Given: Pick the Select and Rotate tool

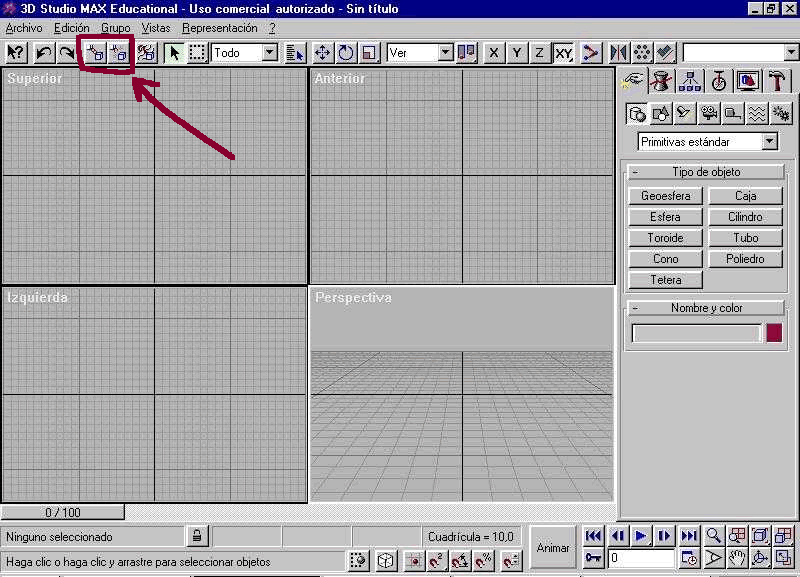Looking at the screenshot, I should (x=346, y=53).
